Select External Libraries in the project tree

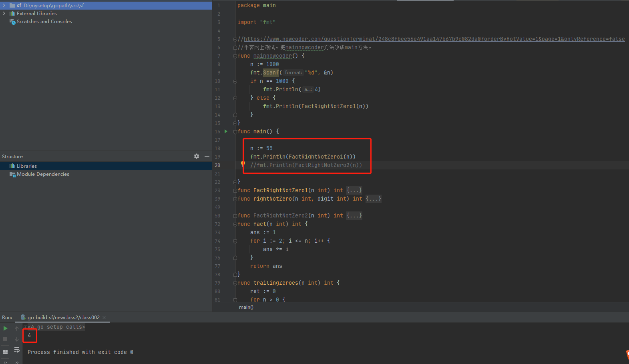point(106,13)
